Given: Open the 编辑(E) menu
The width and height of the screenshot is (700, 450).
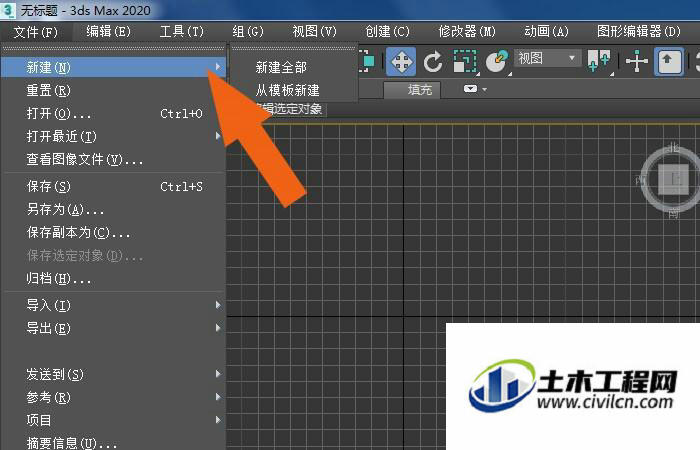Looking at the screenshot, I should (108, 32).
